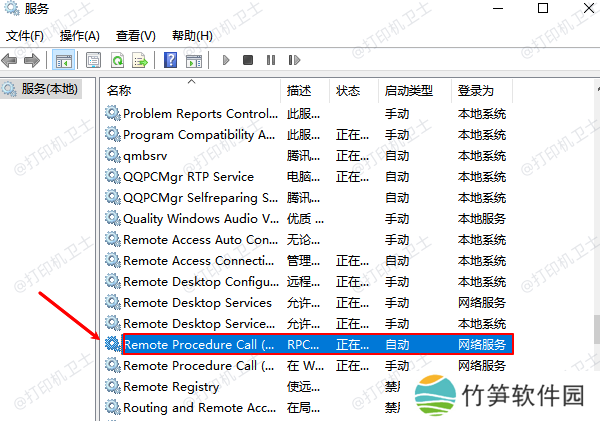Open the 帮助(H) menu
Screen dimensions: 600x421
(191, 36)
